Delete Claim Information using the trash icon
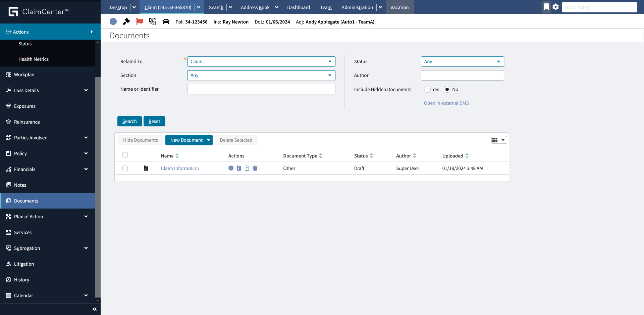Viewport: 644px width, 315px height. point(255,168)
